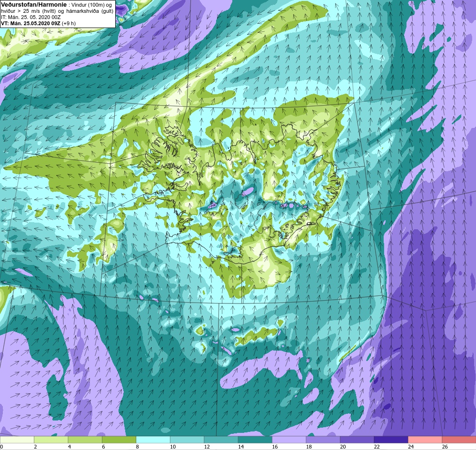Click the "Vindur (100m) og" caption text

coord(91,5)
